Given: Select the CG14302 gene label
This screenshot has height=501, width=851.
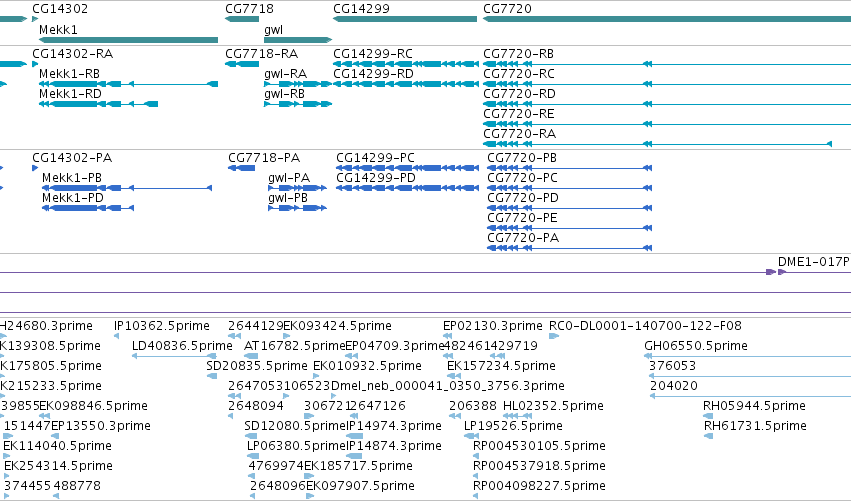Looking at the screenshot, I should (60, 9).
